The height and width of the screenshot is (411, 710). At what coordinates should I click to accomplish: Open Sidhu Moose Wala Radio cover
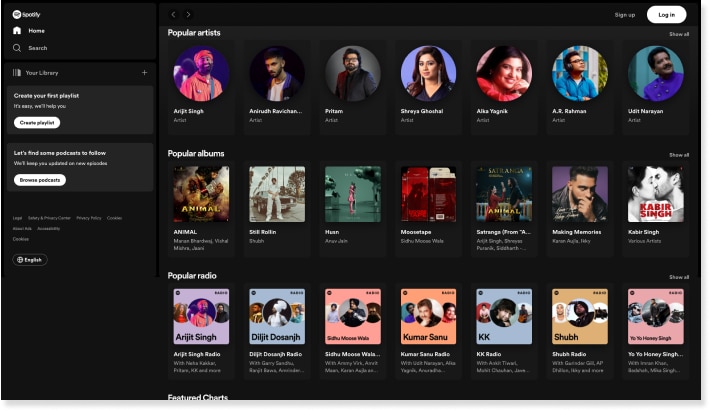[x=353, y=316]
